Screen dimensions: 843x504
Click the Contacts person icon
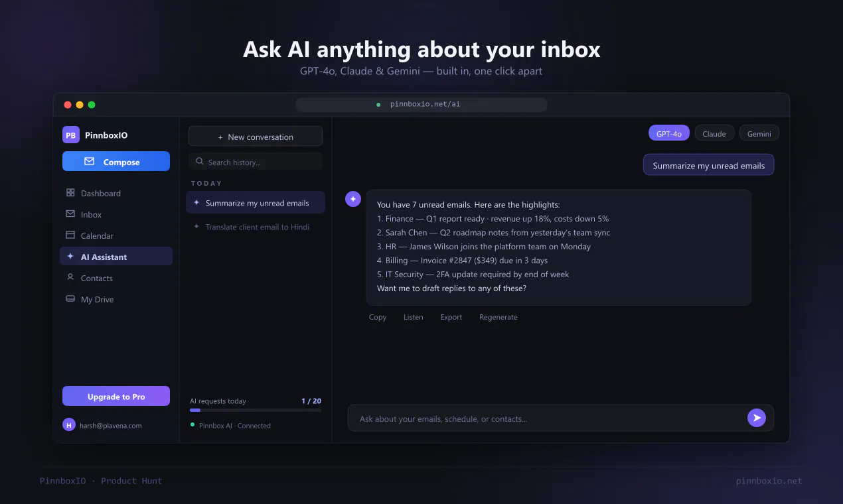click(x=70, y=278)
